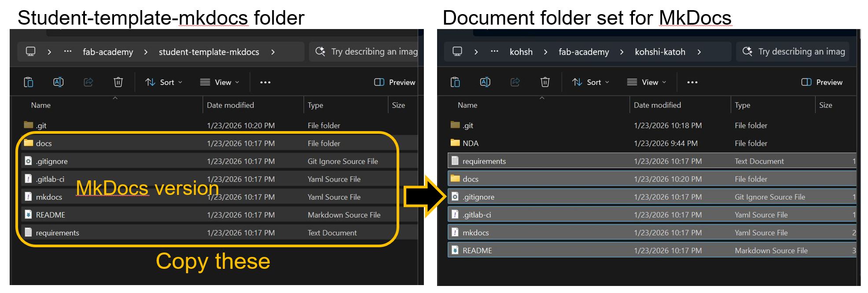Open View dropdown in left window

220,82
